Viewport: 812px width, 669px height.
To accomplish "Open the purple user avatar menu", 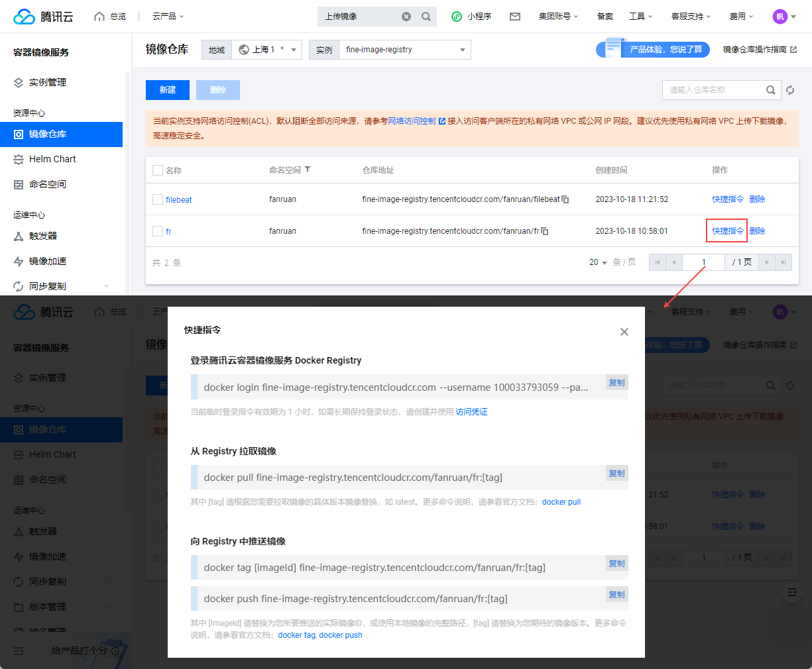I will tap(784, 17).
